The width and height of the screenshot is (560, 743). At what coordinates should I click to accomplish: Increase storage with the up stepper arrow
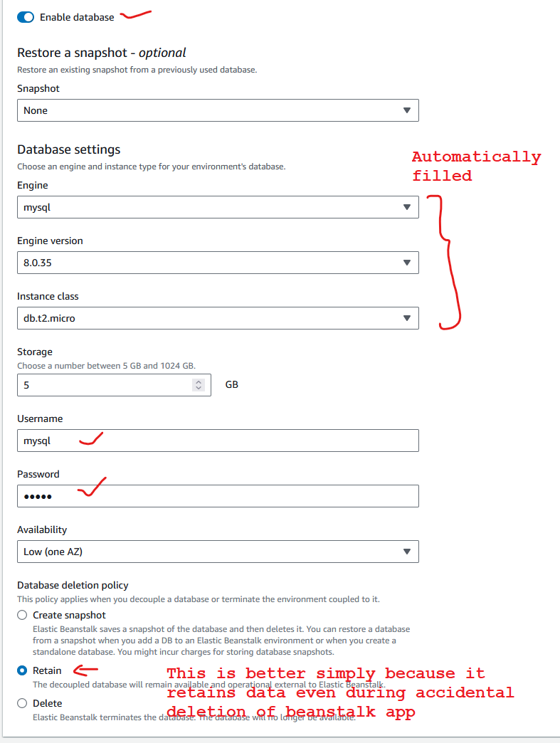click(199, 381)
